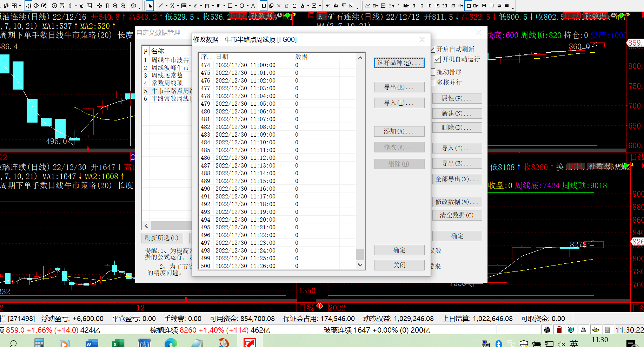Expand the line drawing tool dropdown

[166, 6]
